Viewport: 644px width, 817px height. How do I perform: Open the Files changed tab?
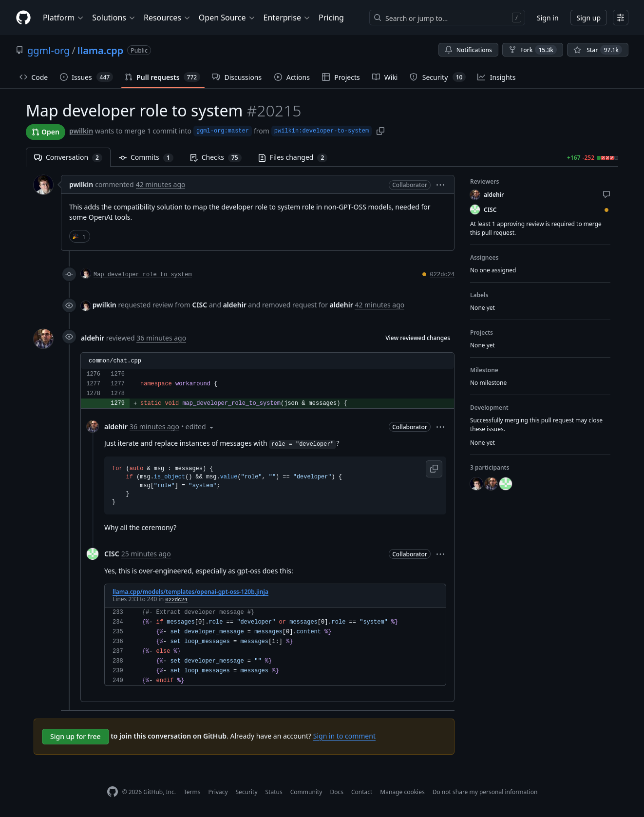[292, 157]
